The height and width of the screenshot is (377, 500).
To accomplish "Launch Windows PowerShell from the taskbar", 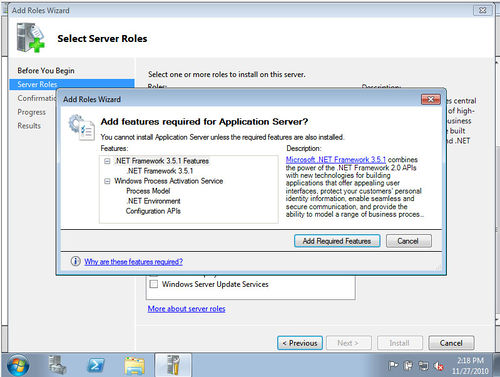I will (x=96, y=365).
